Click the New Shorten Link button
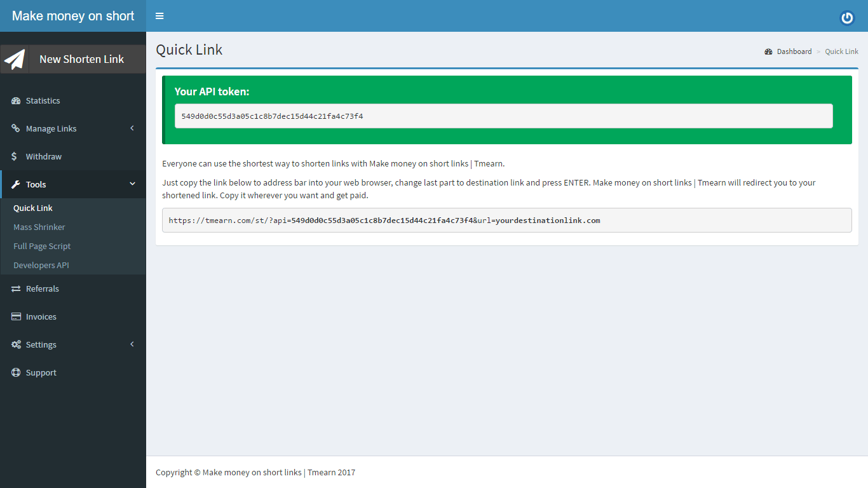The image size is (868, 488). click(81, 58)
